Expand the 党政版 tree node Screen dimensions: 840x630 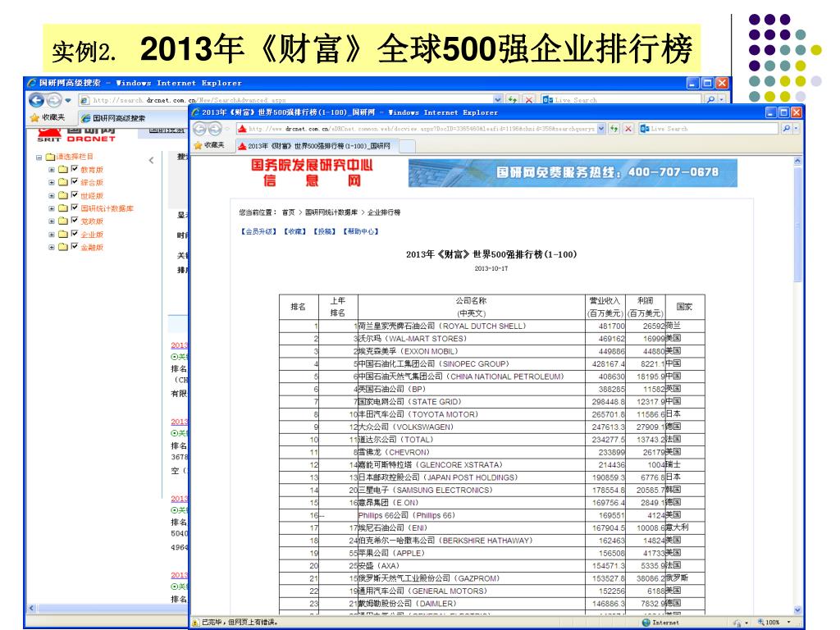[x=52, y=221]
